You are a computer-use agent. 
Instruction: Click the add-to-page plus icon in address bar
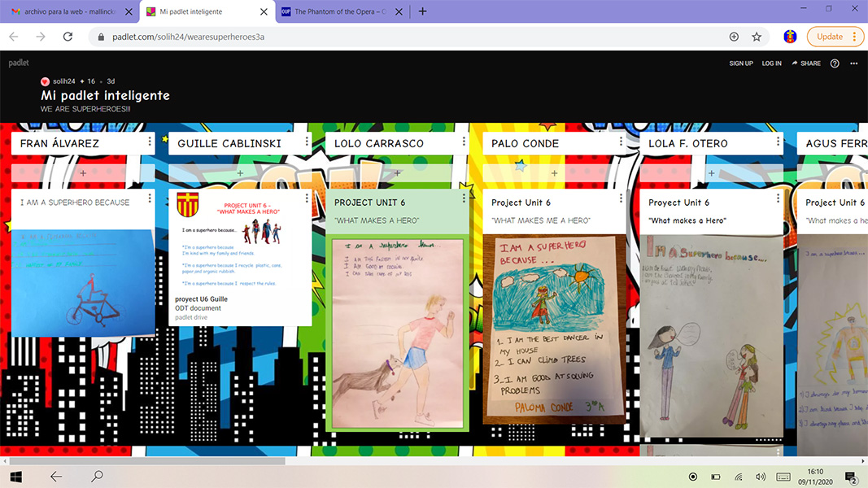(734, 37)
